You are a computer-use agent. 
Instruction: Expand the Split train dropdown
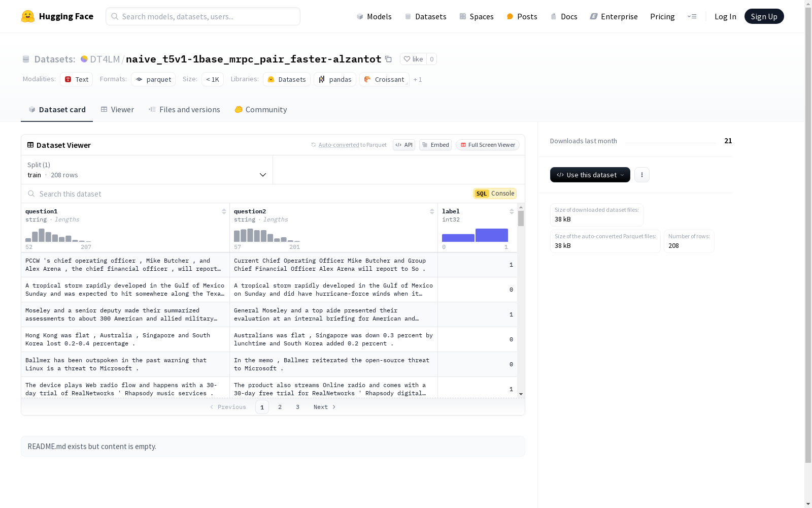(x=147, y=170)
